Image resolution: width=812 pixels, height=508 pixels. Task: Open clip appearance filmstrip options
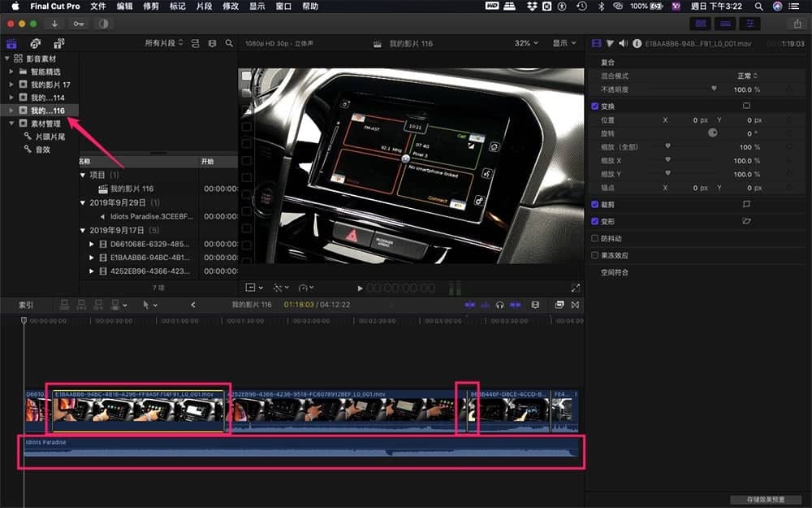click(x=212, y=44)
